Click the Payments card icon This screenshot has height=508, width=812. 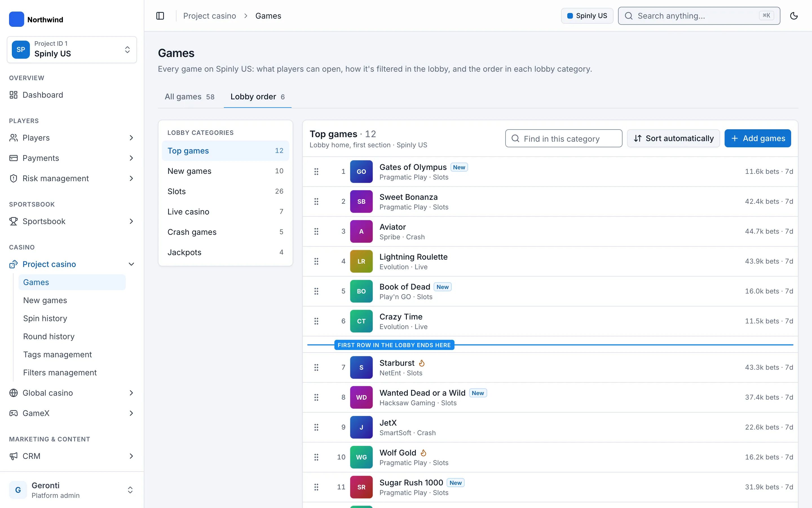coord(14,158)
